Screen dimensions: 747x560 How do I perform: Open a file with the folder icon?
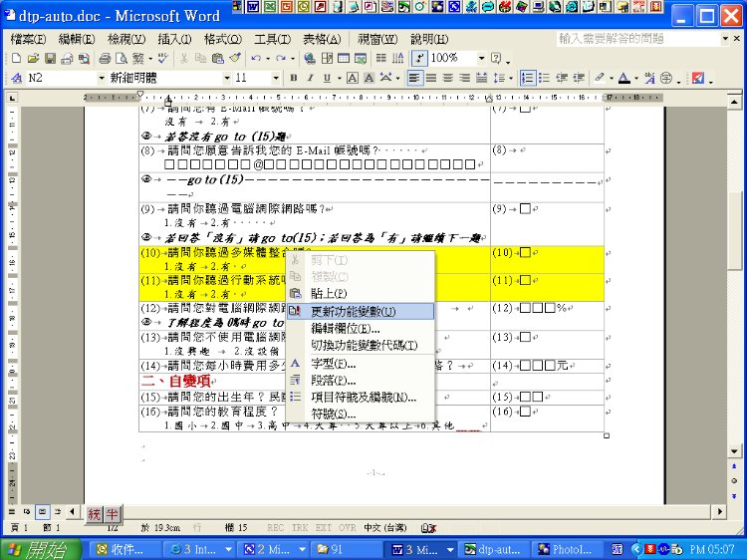[33, 58]
